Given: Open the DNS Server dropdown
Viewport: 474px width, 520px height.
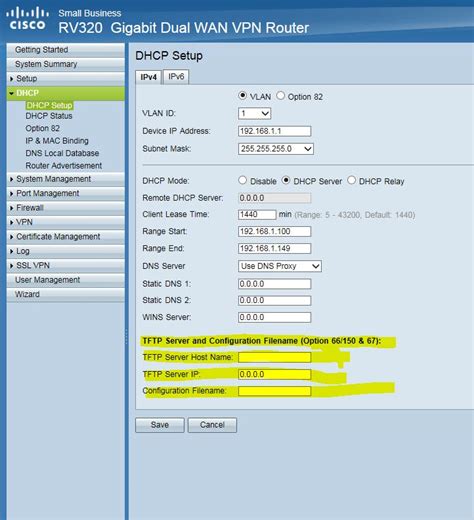Looking at the screenshot, I should click(280, 266).
